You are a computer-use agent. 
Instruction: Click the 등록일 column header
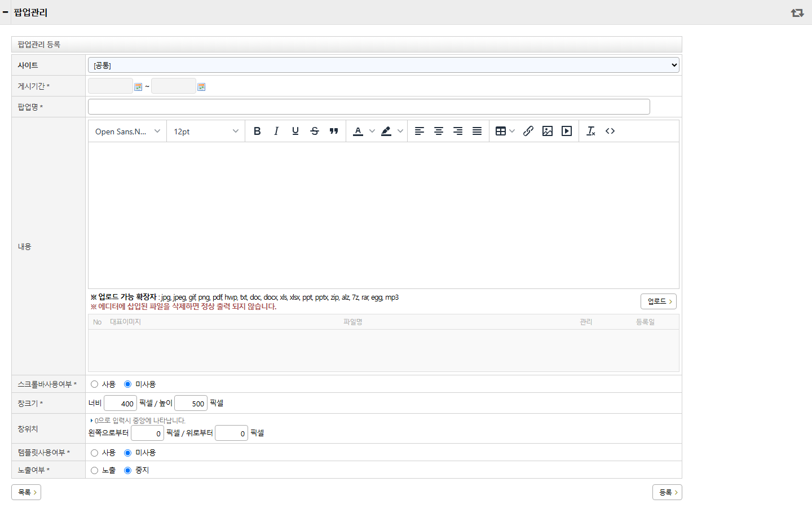(645, 322)
